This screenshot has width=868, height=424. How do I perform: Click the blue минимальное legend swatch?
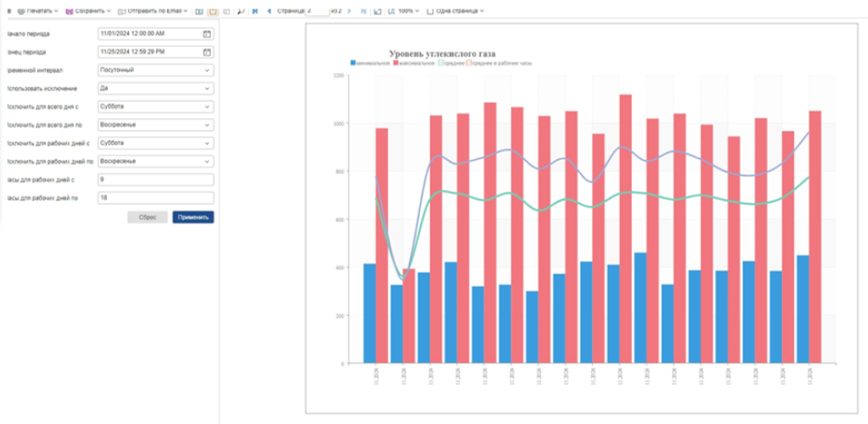[x=353, y=63]
